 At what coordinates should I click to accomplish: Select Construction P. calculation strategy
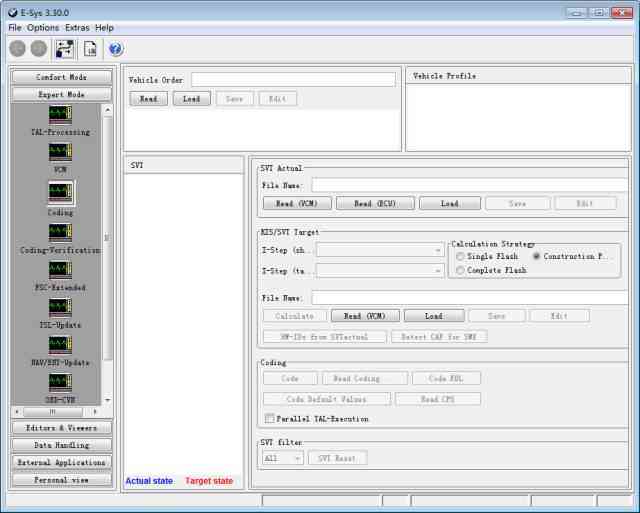click(x=536, y=256)
